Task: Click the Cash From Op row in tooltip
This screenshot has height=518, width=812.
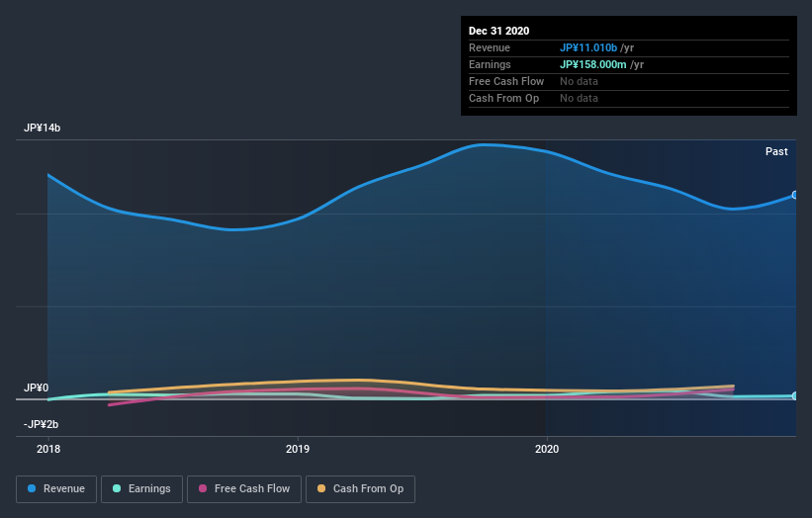Action: (629, 98)
